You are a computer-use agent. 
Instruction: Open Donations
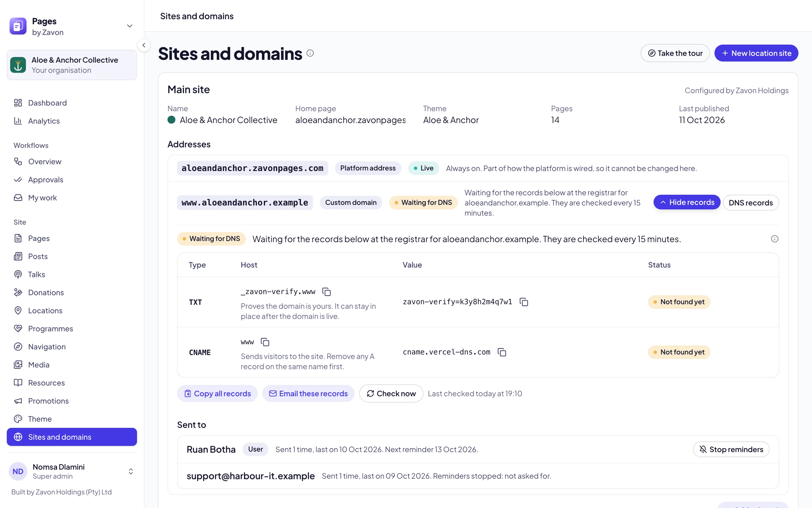click(72, 293)
